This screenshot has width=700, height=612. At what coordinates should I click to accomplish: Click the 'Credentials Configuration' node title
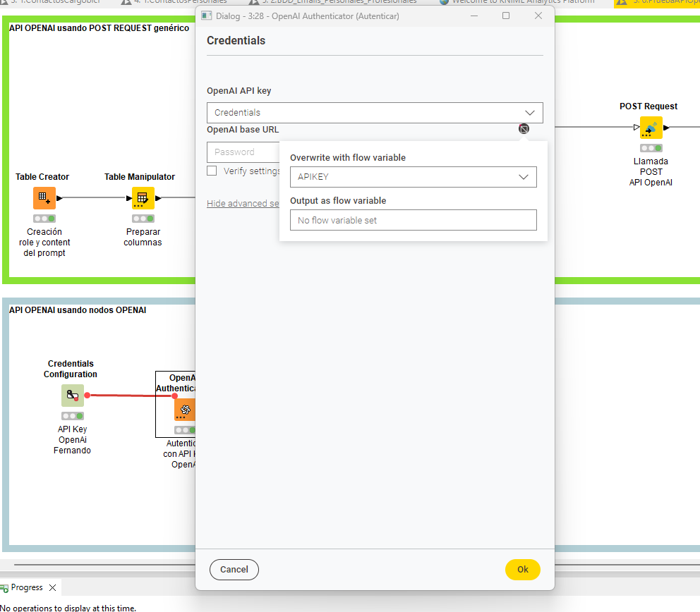(x=71, y=369)
